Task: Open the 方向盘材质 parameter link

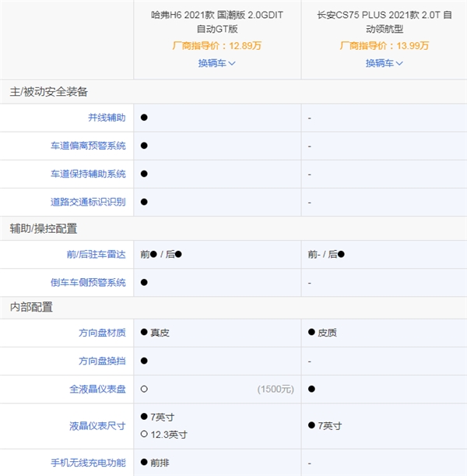Action: pyautogui.click(x=102, y=333)
